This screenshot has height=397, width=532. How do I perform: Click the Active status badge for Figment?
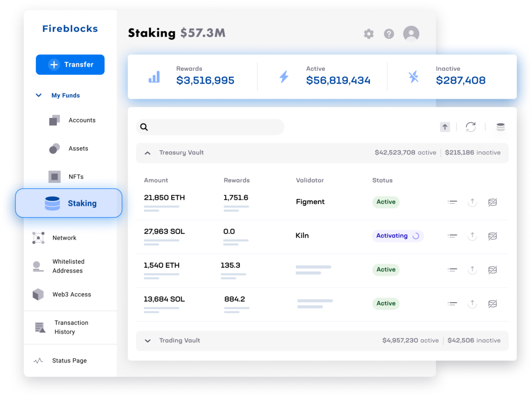(386, 202)
